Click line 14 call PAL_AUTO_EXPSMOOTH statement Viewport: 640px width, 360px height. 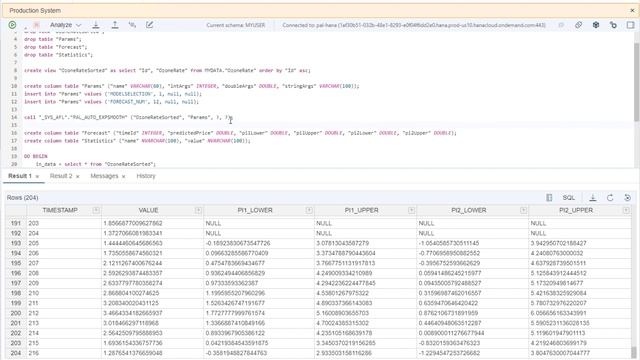[127, 117]
